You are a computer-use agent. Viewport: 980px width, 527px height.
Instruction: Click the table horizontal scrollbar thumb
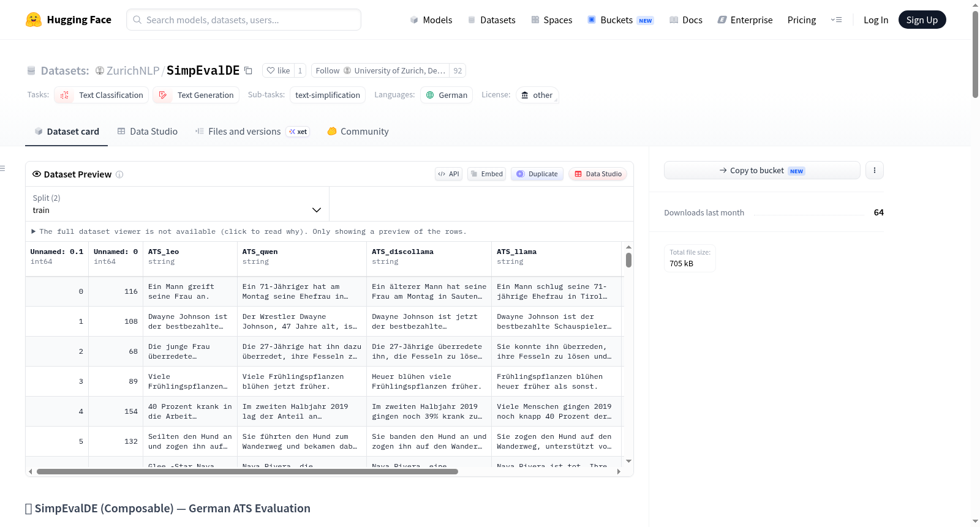(x=247, y=471)
